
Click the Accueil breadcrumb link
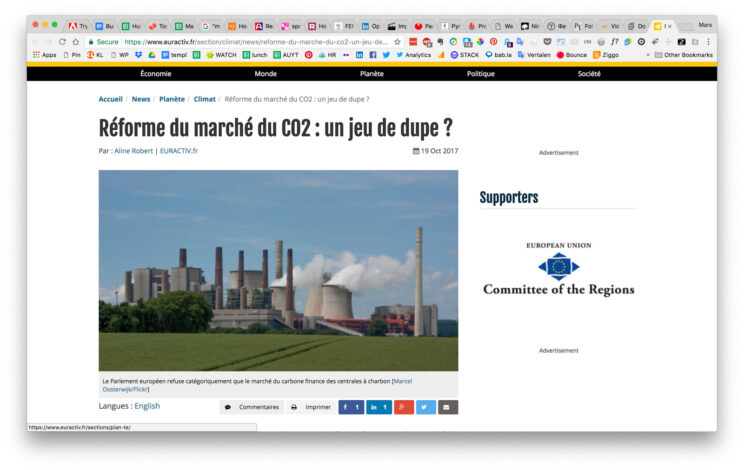pyautogui.click(x=110, y=99)
